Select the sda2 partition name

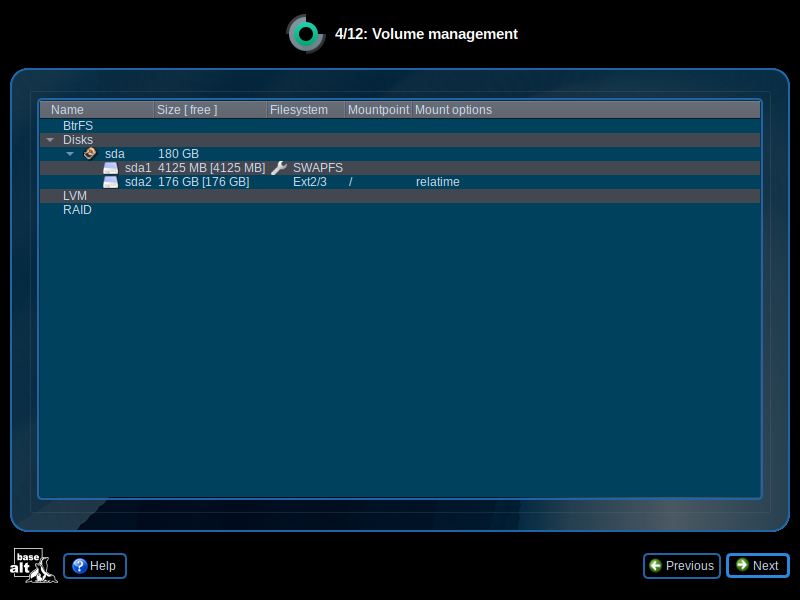coord(138,182)
